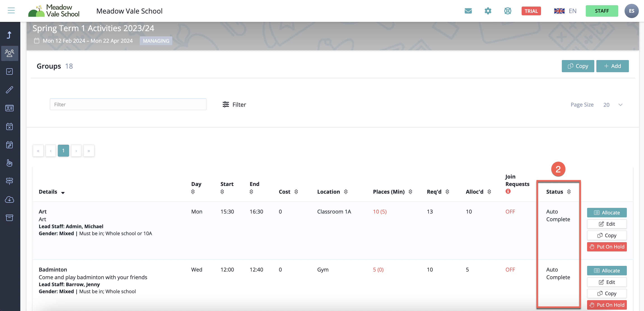644x311 pixels.
Task: Click the term date range text
Action: tap(88, 41)
